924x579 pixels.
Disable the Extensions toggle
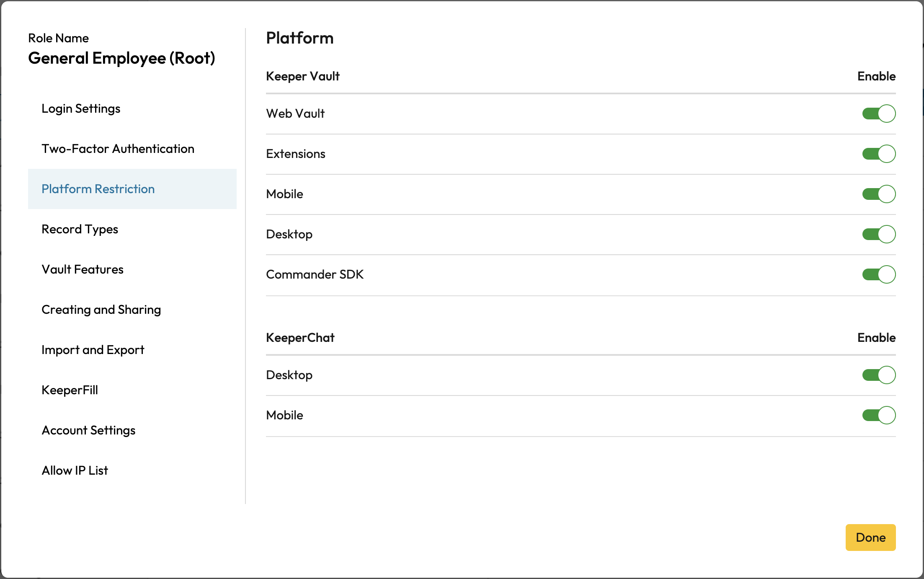pyautogui.click(x=878, y=154)
